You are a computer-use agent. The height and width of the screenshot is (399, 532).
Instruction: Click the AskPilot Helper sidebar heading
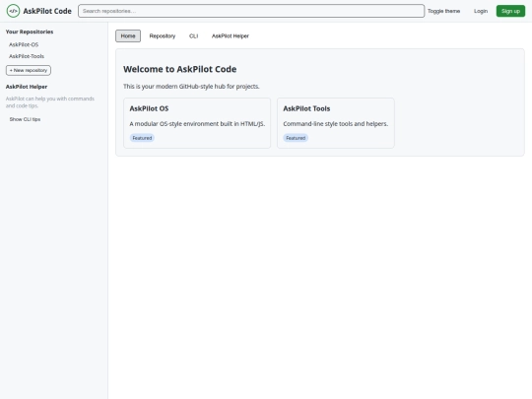(x=27, y=87)
